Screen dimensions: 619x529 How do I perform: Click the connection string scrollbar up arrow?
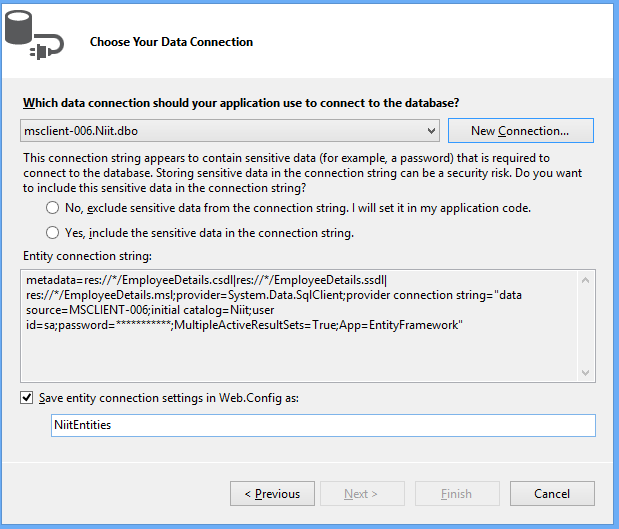pyautogui.click(x=587, y=279)
